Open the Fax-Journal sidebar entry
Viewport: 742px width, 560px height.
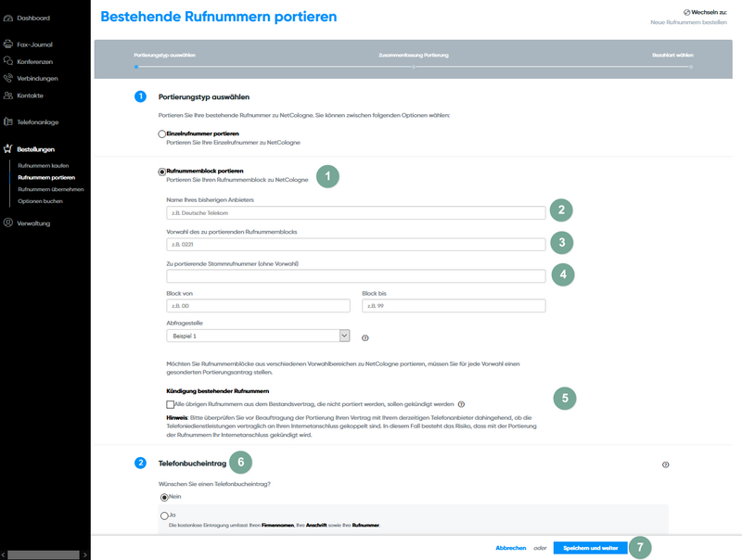coord(37,44)
